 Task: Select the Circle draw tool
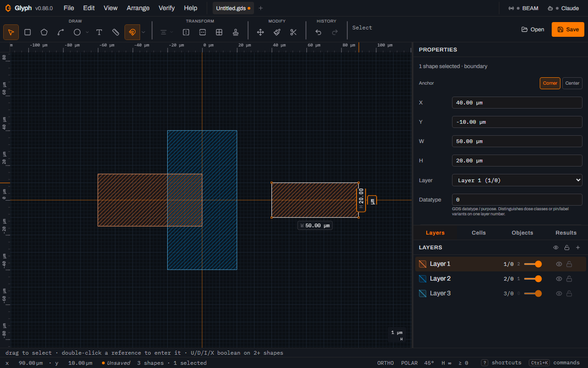point(77,32)
